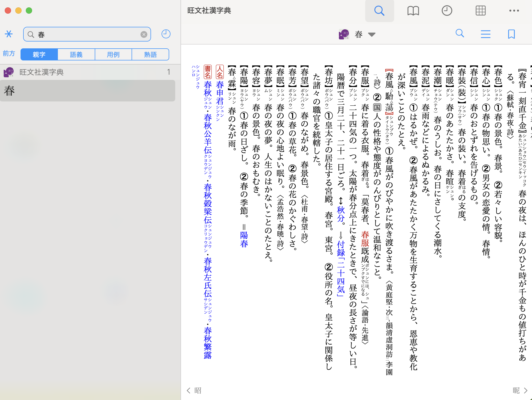Click the 【春夢】 headword
This screenshot has height=400, width=532.
[x=268, y=76]
